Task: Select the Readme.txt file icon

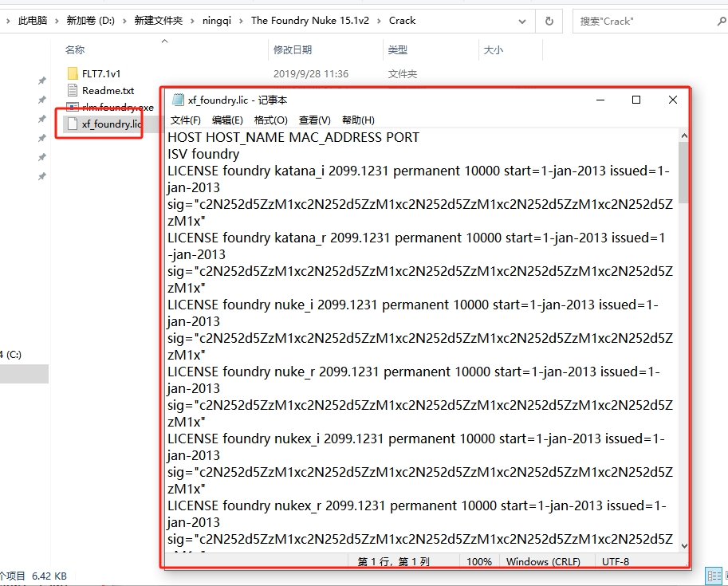Action: coord(73,90)
